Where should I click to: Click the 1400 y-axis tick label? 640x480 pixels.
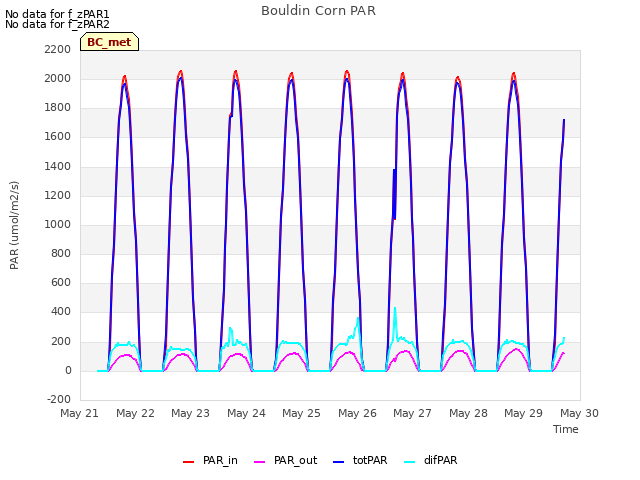click(58, 166)
